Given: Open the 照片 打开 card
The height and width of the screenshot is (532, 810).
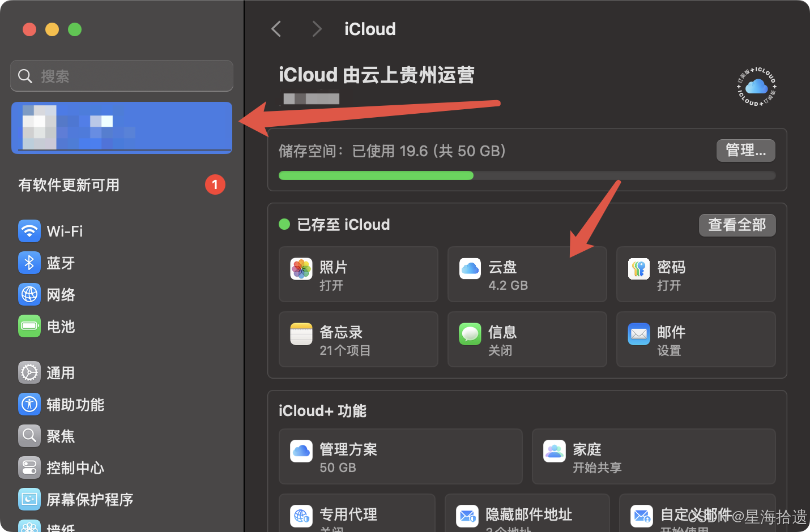Looking at the screenshot, I should [x=359, y=274].
